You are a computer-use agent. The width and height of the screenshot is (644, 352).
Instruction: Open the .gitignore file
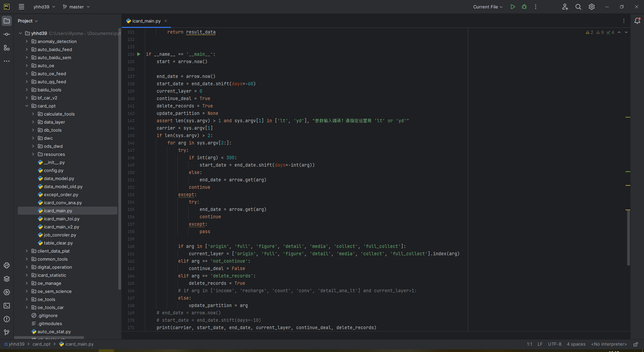[x=48, y=315]
